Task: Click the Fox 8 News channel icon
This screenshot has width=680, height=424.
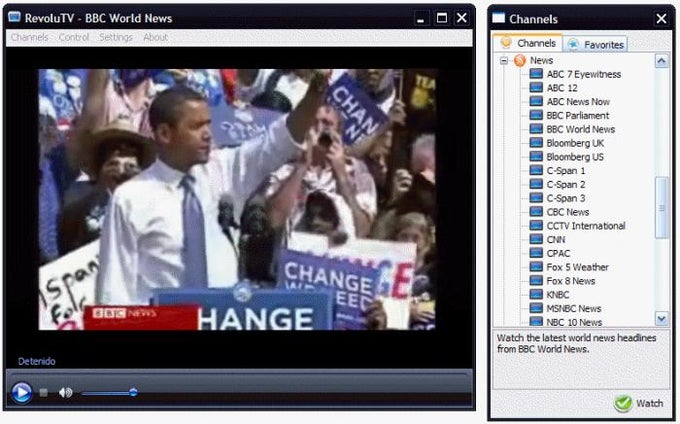Action: [x=536, y=280]
